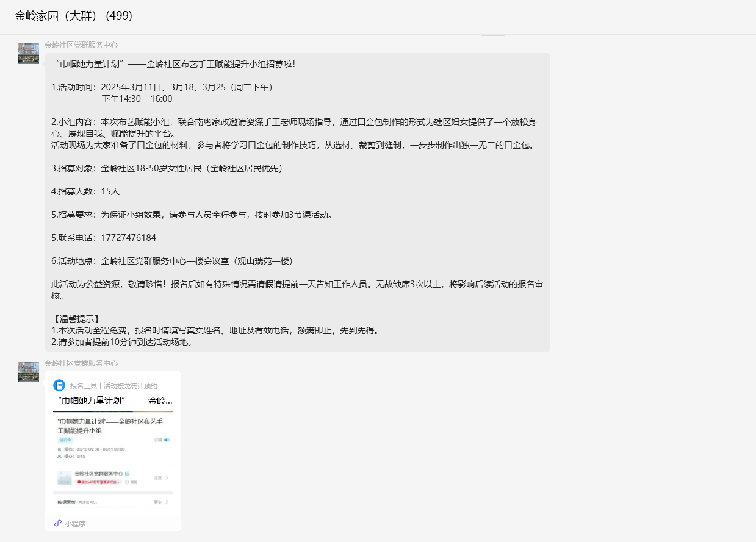Click the sender name above the recruitment message
Viewport: 756px width, 542px height.
[81, 45]
